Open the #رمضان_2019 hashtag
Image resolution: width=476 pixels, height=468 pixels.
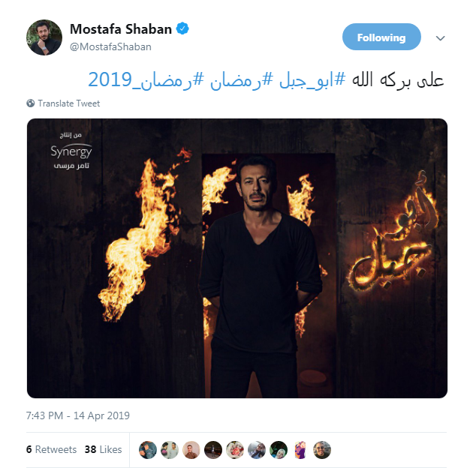tap(146, 79)
